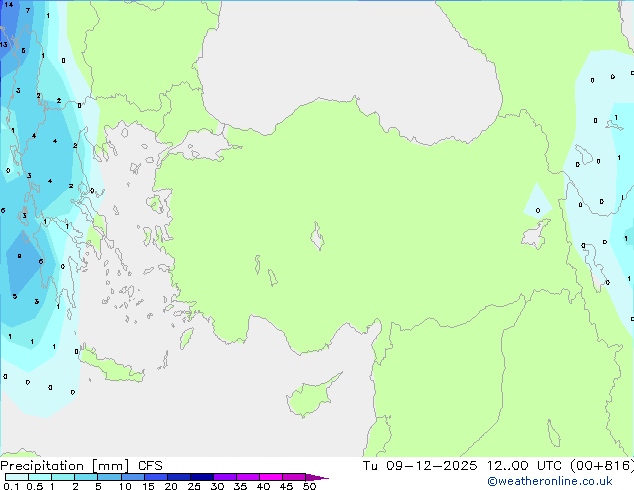Click the 10–15 mm legend swatch

click(133, 477)
